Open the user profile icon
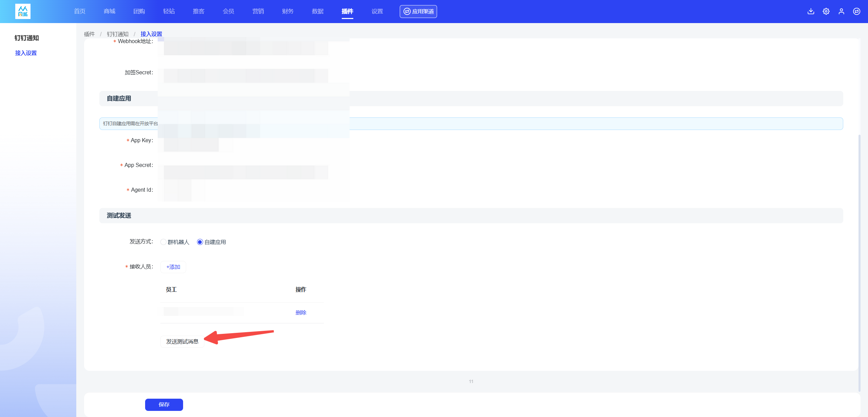This screenshot has height=417, width=868. (841, 11)
